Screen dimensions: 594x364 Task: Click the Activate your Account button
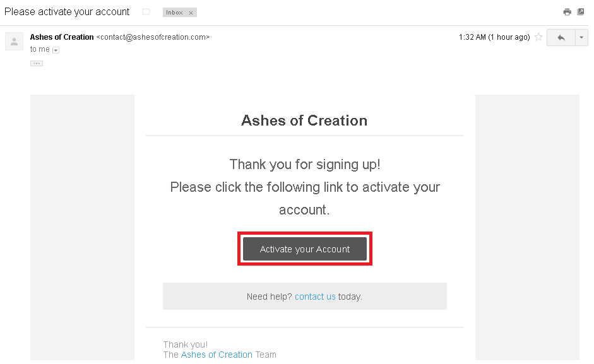point(305,249)
